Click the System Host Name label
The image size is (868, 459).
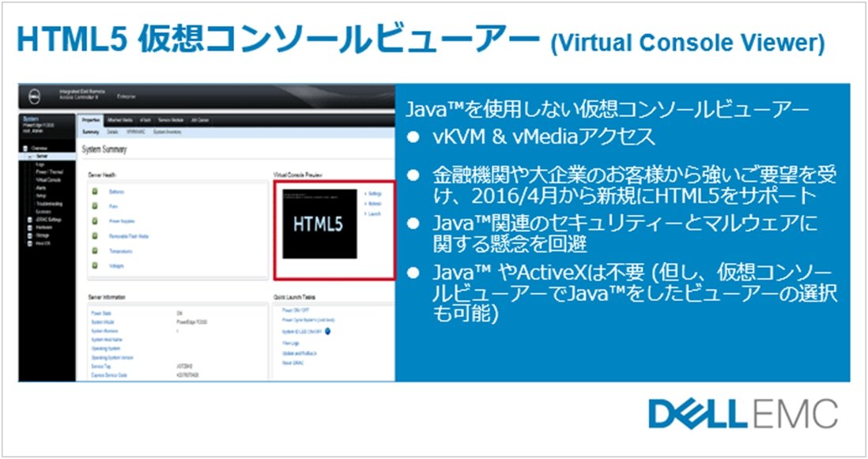click(x=107, y=340)
